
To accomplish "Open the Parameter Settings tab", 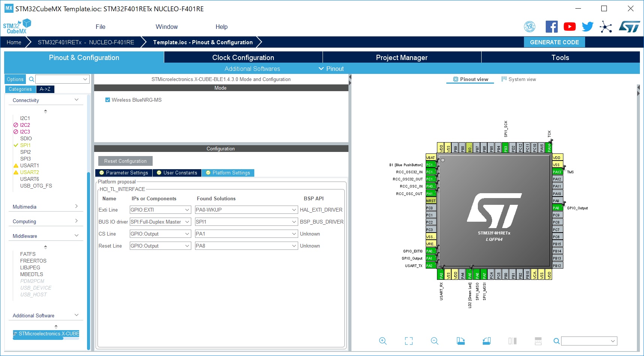I will [124, 173].
